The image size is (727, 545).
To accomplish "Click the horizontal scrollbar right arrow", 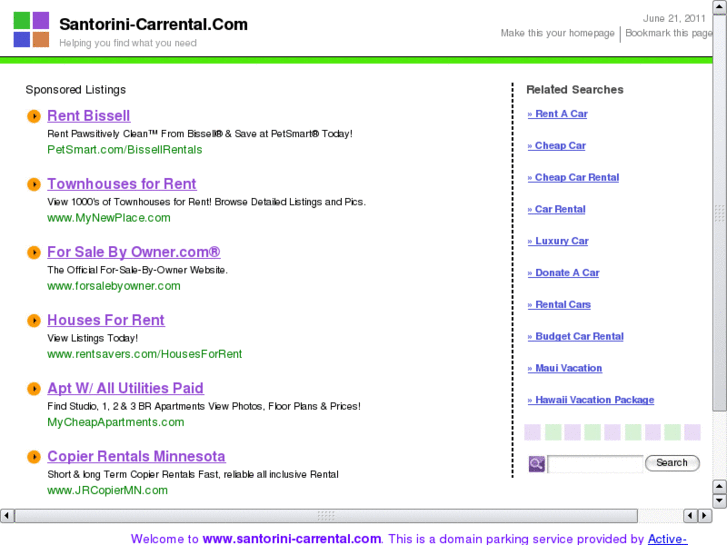I will tap(705, 515).
